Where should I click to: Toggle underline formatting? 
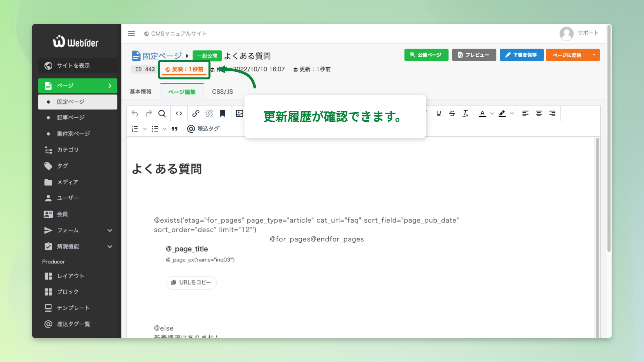[x=438, y=114]
